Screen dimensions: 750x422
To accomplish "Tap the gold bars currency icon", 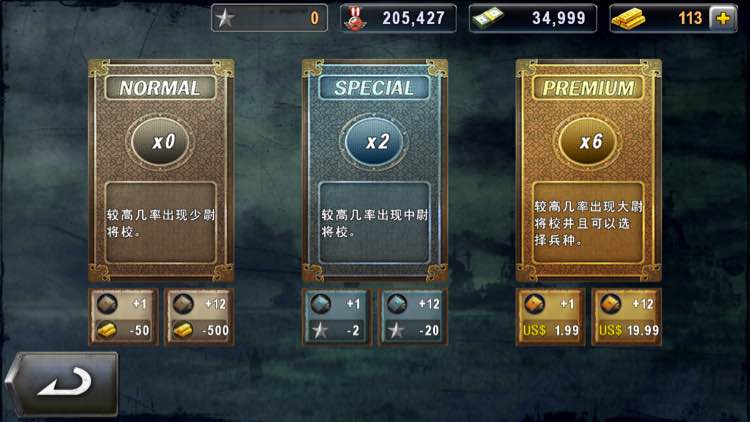I will pos(628,19).
